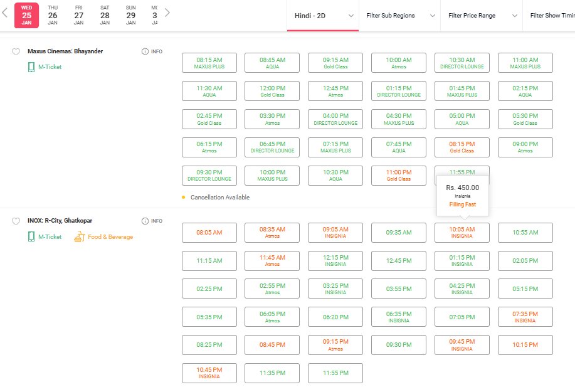
Task: Book the 10:45 PM INSIGNIA show
Action: point(209,373)
